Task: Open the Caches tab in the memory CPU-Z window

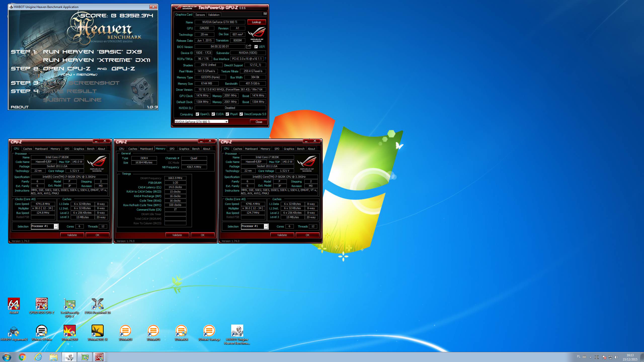Action: click(133, 149)
